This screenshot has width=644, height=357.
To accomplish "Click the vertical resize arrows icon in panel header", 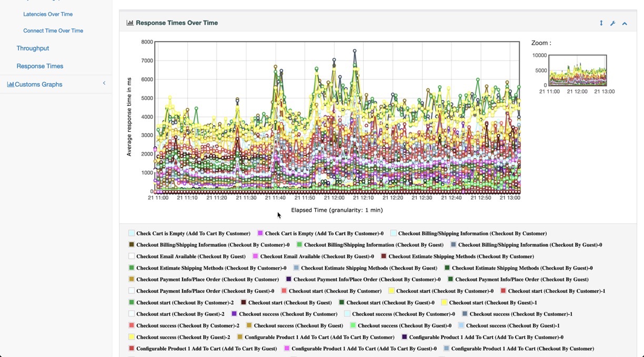I will [x=601, y=23].
